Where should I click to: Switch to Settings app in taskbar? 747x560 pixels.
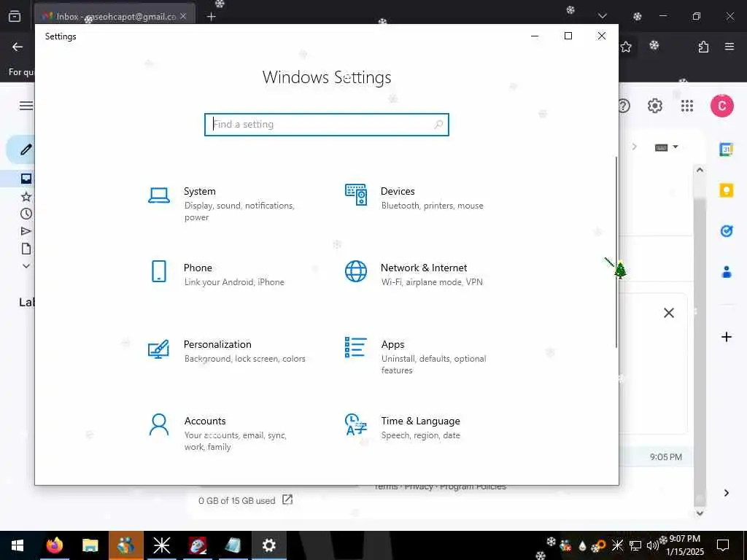pyautogui.click(x=268, y=545)
